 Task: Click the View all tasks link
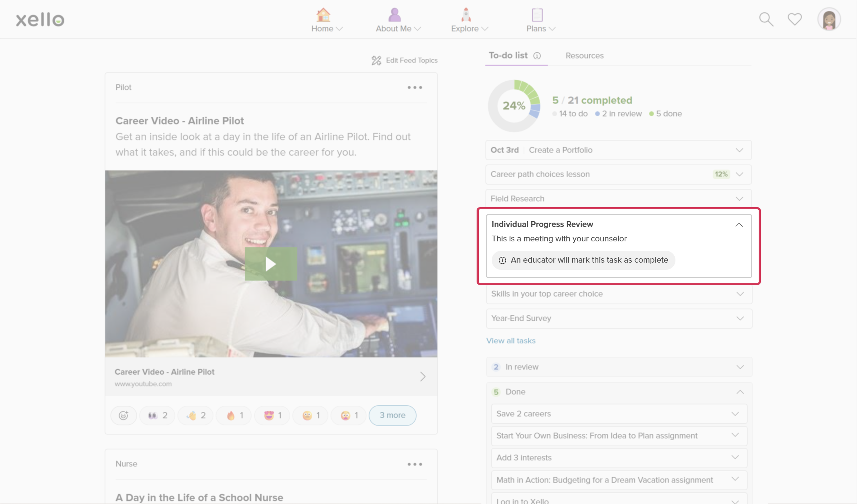(x=510, y=341)
